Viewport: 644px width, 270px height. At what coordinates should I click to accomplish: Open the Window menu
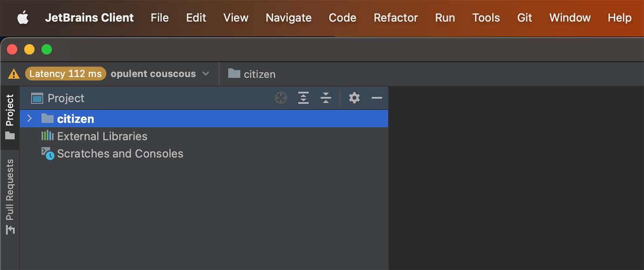[x=570, y=18]
